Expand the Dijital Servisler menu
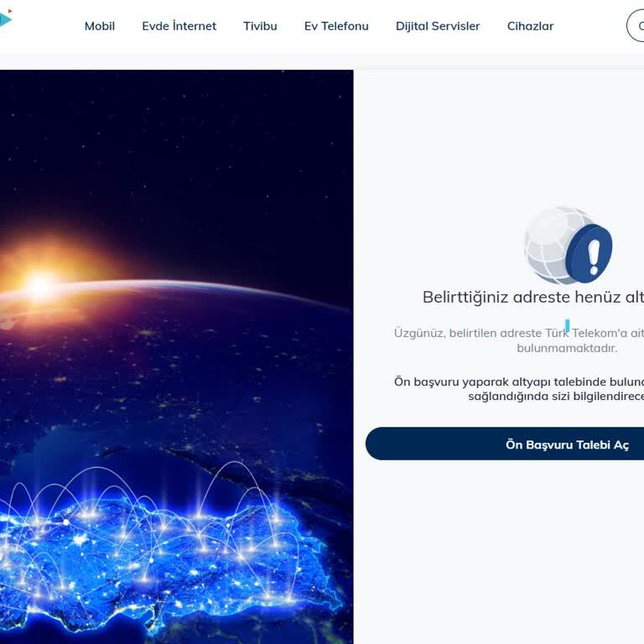 click(x=438, y=26)
